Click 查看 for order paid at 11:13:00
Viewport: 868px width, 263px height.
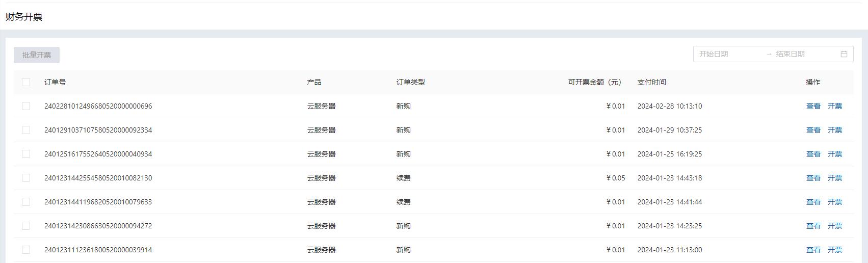813,250
